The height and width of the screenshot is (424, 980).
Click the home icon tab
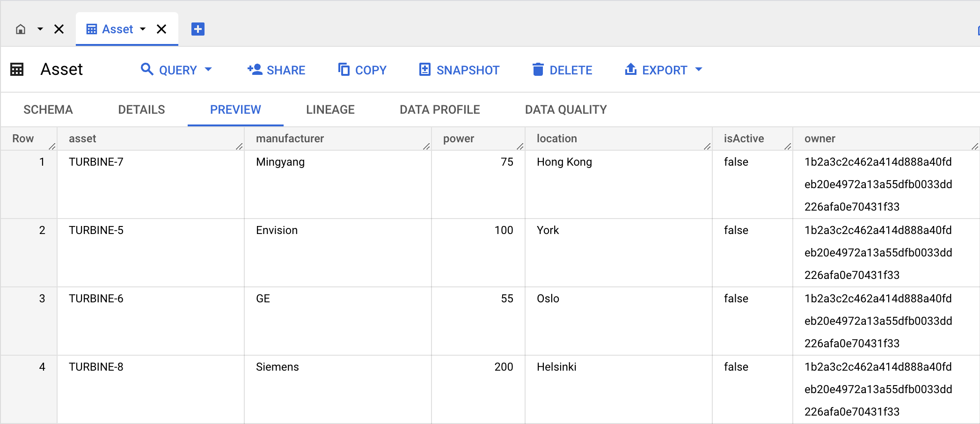(21, 29)
